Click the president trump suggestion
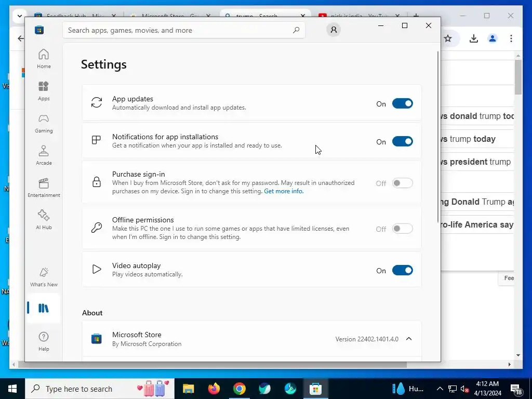Image resolution: width=532 pixels, height=399 pixels. 477,162
